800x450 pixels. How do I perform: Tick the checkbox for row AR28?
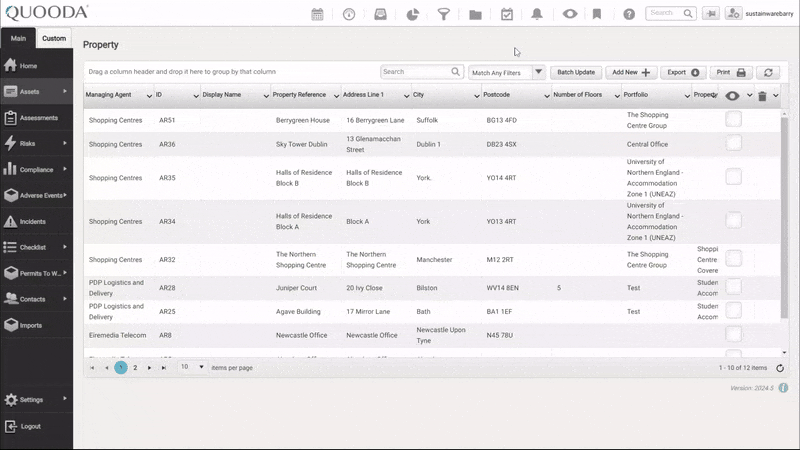tap(733, 287)
